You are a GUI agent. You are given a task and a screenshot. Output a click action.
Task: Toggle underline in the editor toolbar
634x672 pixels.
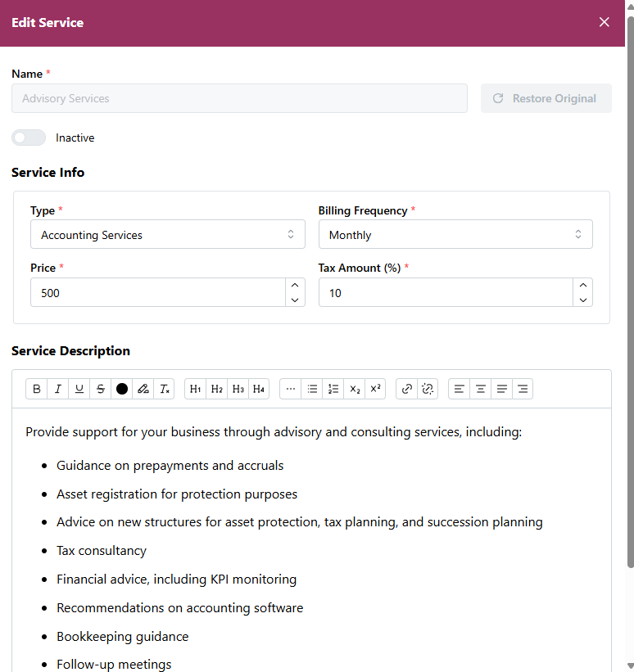click(79, 389)
